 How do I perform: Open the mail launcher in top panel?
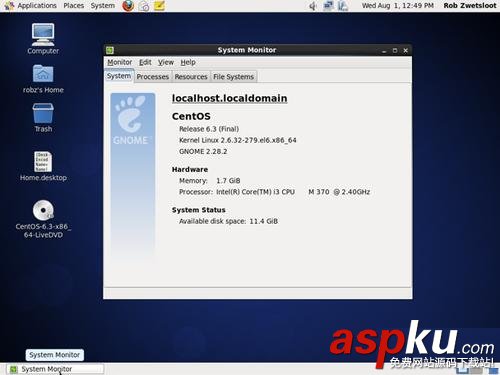tap(144, 6)
